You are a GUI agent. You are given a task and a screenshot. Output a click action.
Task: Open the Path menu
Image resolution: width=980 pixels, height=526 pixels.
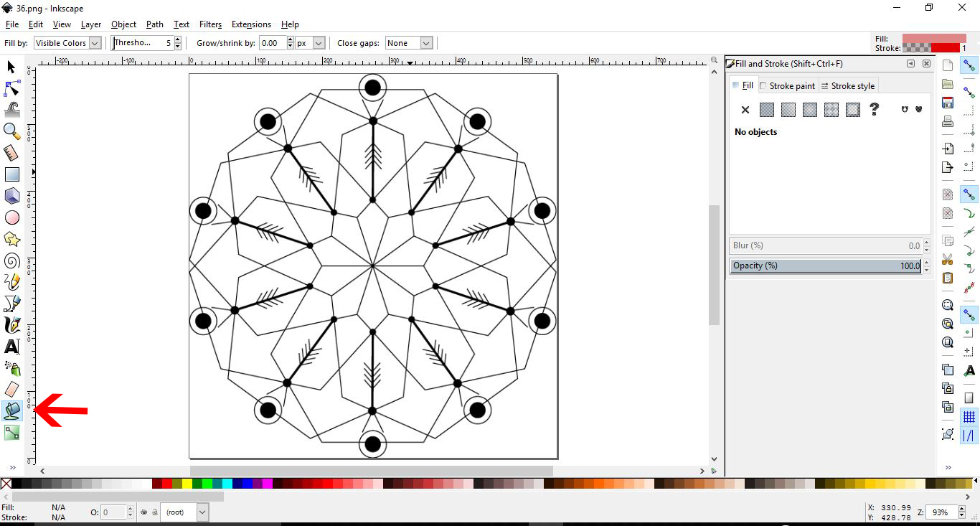pyautogui.click(x=154, y=24)
